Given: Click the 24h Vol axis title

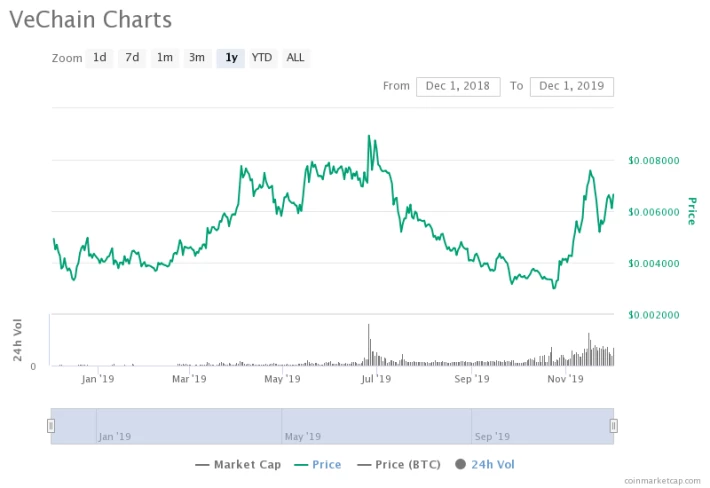Looking at the screenshot, I should (x=17, y=340).
